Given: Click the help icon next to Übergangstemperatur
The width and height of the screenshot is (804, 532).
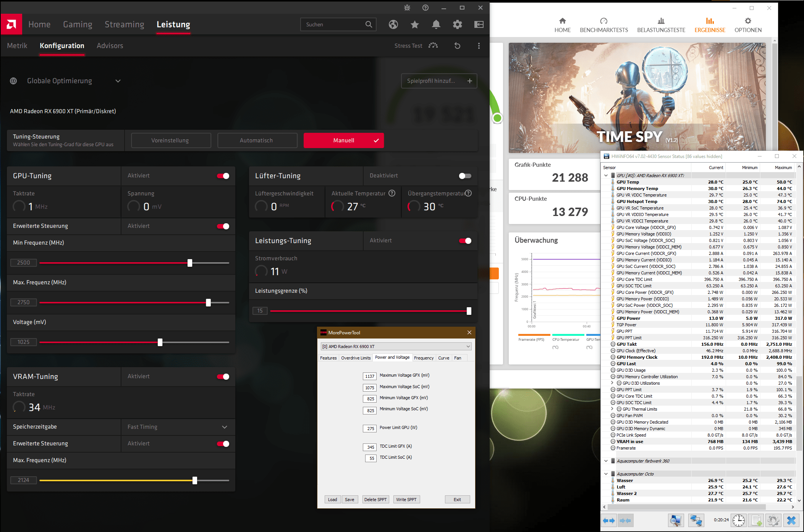Looking at the screenshot, I should 469,193.
